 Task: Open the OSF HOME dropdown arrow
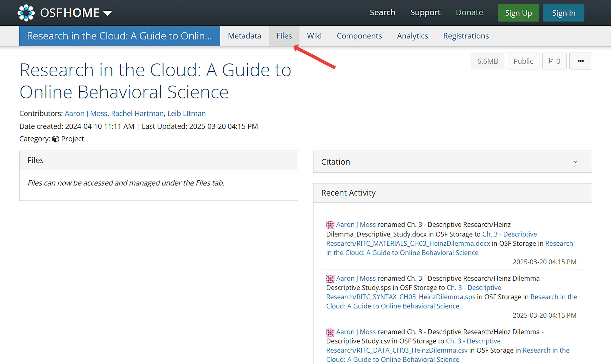coord(107,13)
